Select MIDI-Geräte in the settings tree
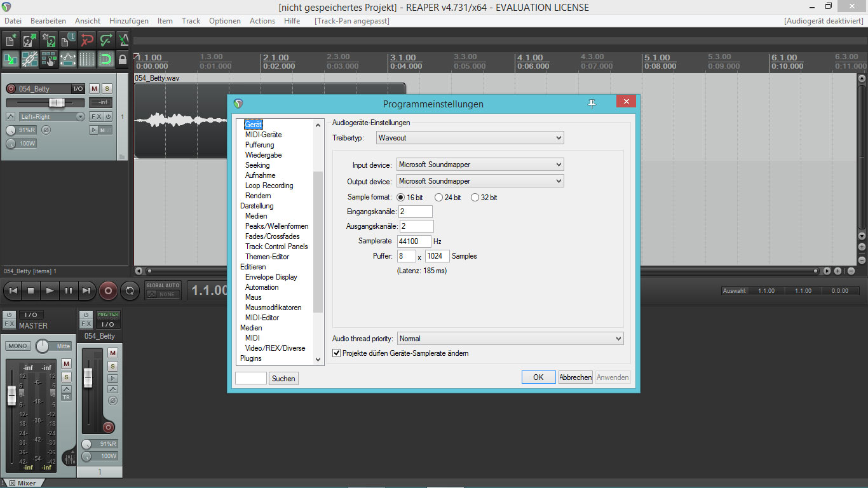The height and width of the screenshot is (488, 868). [264, 135]
